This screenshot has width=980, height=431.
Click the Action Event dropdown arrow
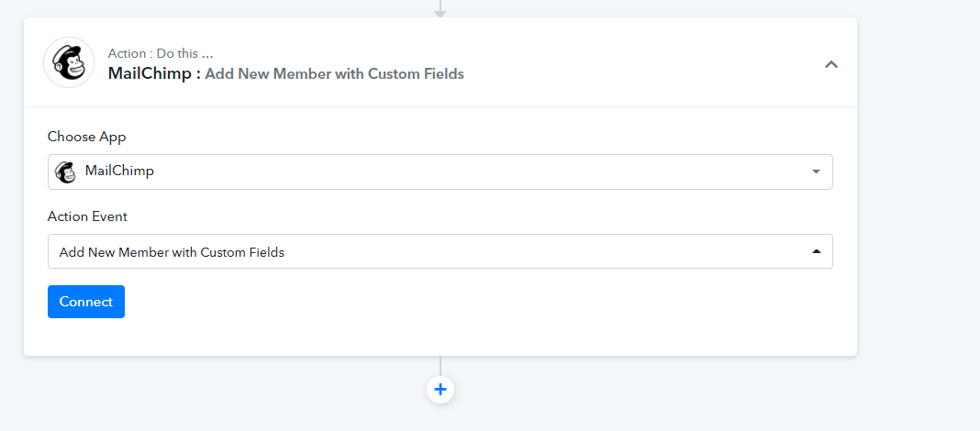point(816,251)
